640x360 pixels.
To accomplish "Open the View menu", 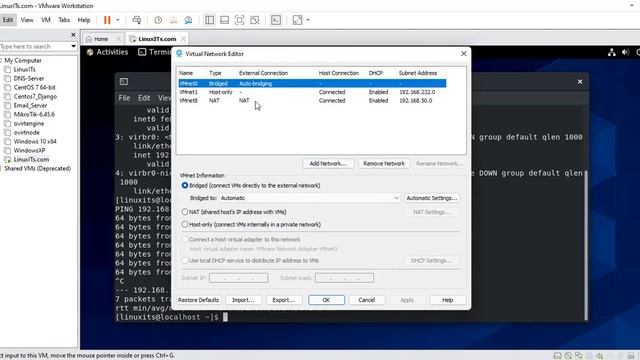I will (27, 20).
